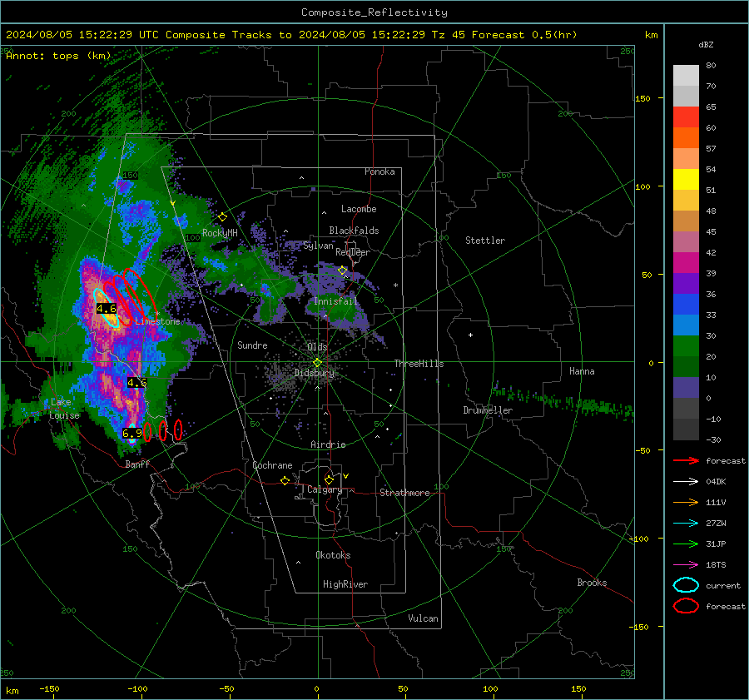Click the magenta 18TS arrow icon
749x700 pixels.
coord(686,565)
